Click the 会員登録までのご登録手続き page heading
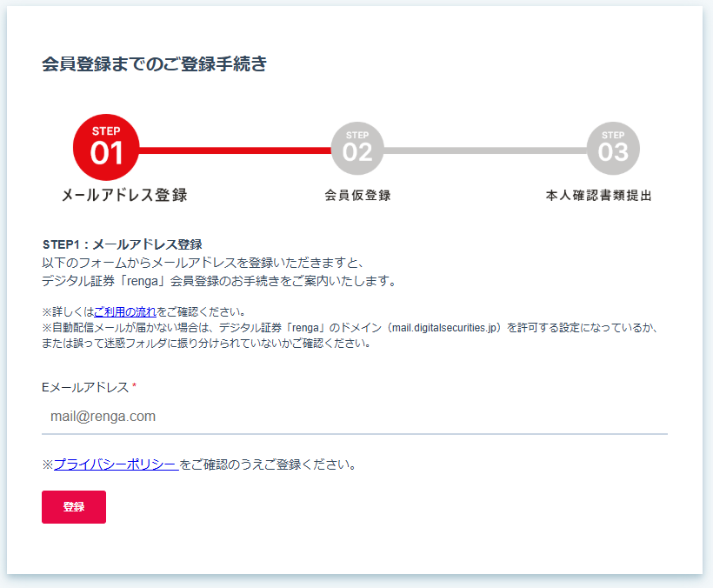Screen dimensions: 713x588 [155, 63]
